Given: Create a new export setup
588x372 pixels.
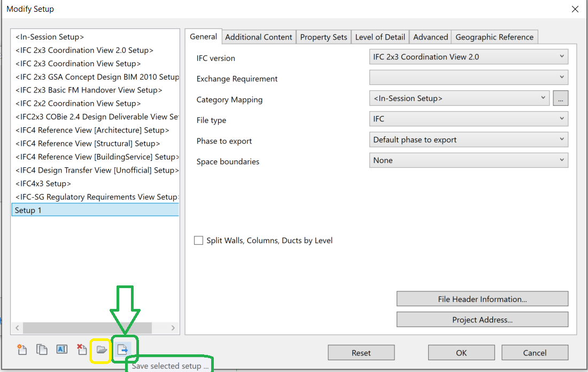Looking at the screenshot, I should point(21,350).
